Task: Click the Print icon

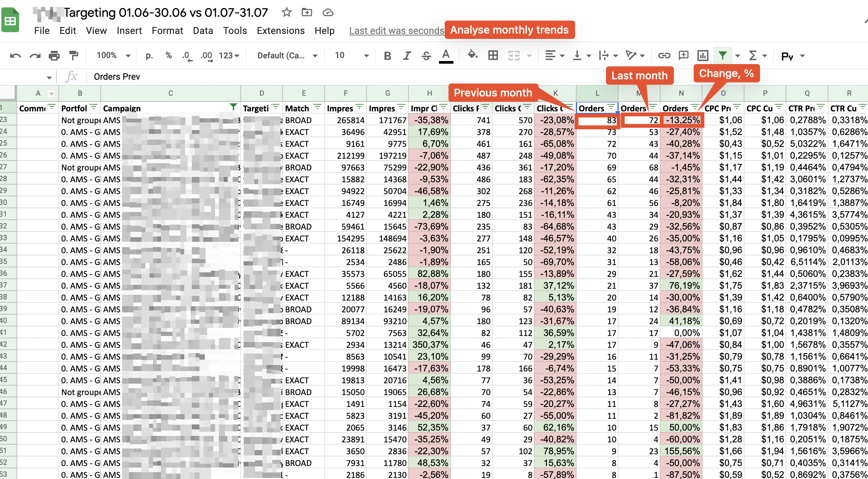Action: coord(54,55)
